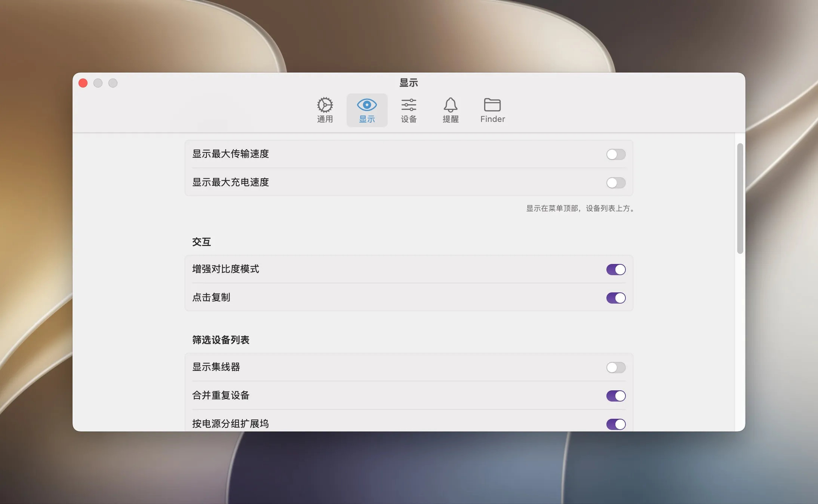This screenshot has width=818, height=504.
Task: Click the 按电源分组扩展坞 label
Action: pyautogui.click(x=230, y=424)
